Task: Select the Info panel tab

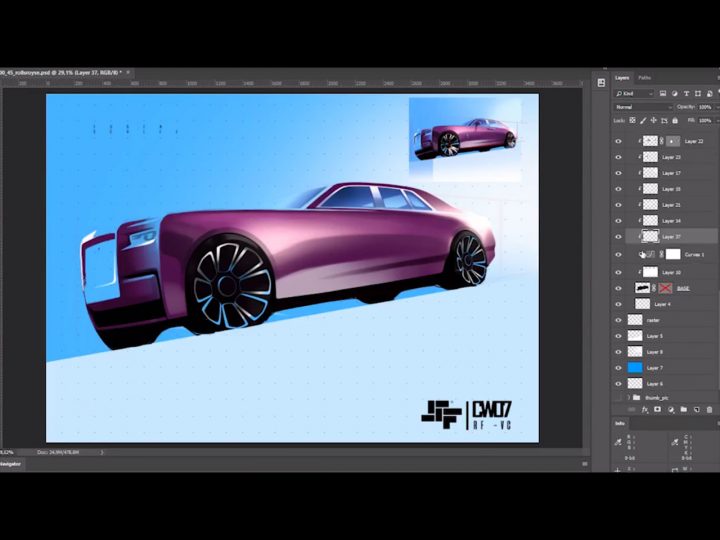Action: [x=620, y=423]
